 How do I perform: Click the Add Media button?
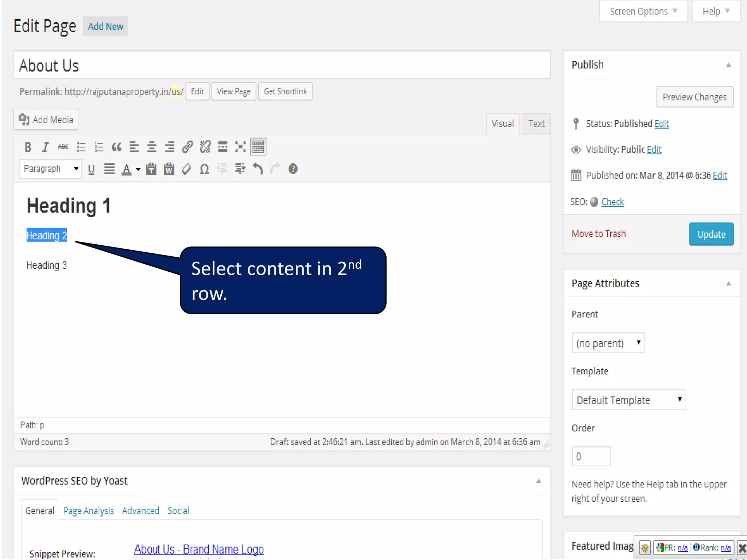tap(46, 120)
